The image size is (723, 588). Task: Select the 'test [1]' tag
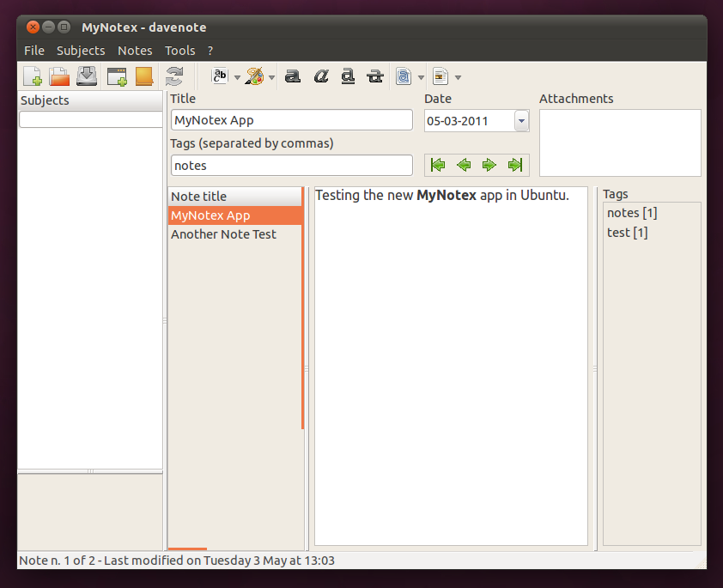[628, 233]
